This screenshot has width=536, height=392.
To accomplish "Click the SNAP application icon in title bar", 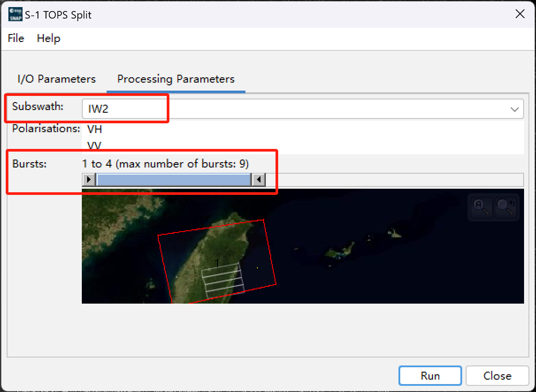I will [x=15, y=15].
